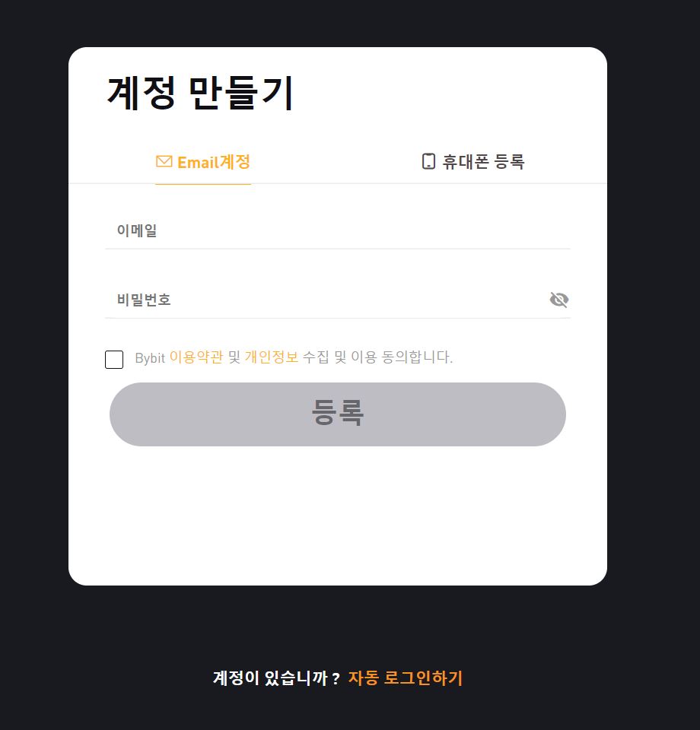700x730 pixels.
Task: Open the 이용약관 link
Action: pyautogui.click(x=196, y=357)
